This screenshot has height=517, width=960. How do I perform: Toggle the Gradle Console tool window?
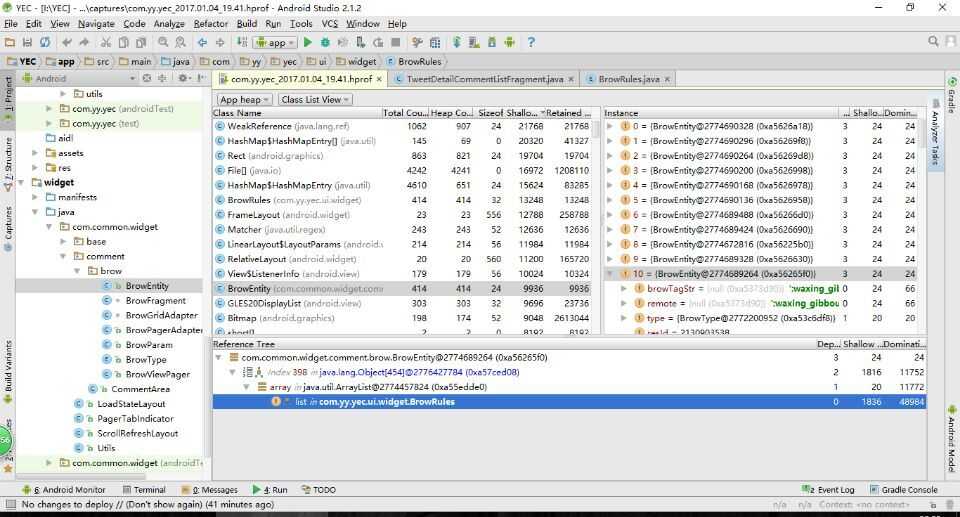[x=904, y=489]
